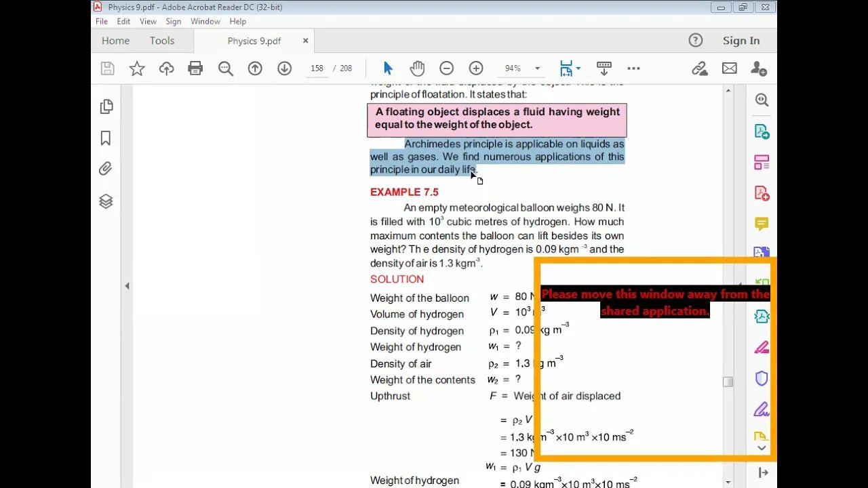
Task: Click the 'Weight of the contents' line
Action: click(x=422, y=380)
